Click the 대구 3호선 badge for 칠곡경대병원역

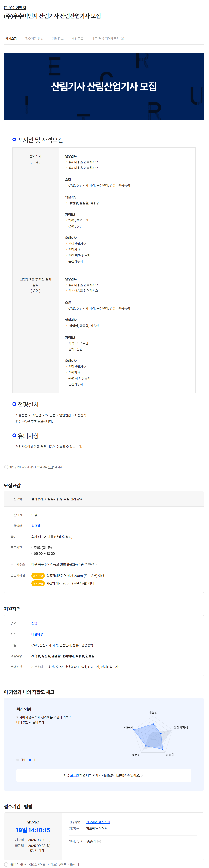click(38, 576)
